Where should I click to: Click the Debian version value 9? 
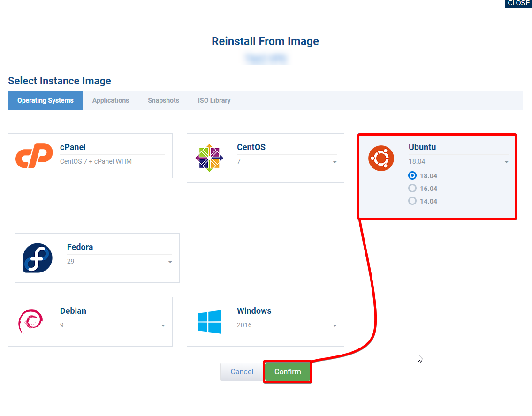[x=62, y=325]
